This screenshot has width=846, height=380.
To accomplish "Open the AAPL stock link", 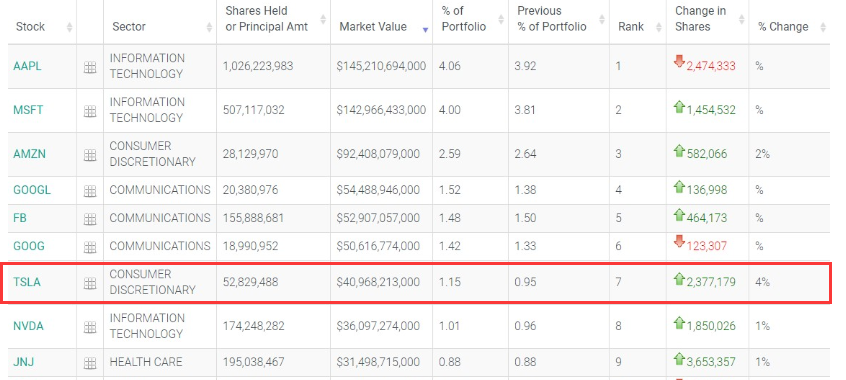I will coord(27,66).
